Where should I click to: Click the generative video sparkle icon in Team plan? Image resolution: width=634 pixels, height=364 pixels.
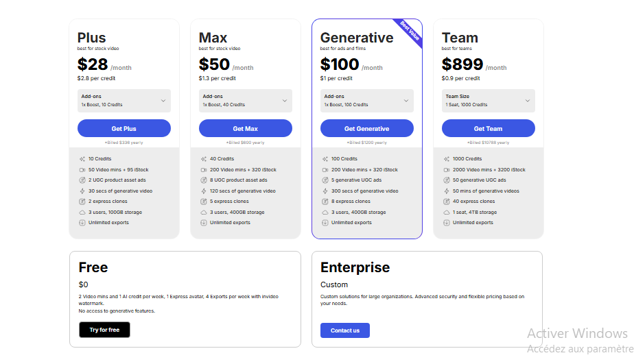coord(446,191)
